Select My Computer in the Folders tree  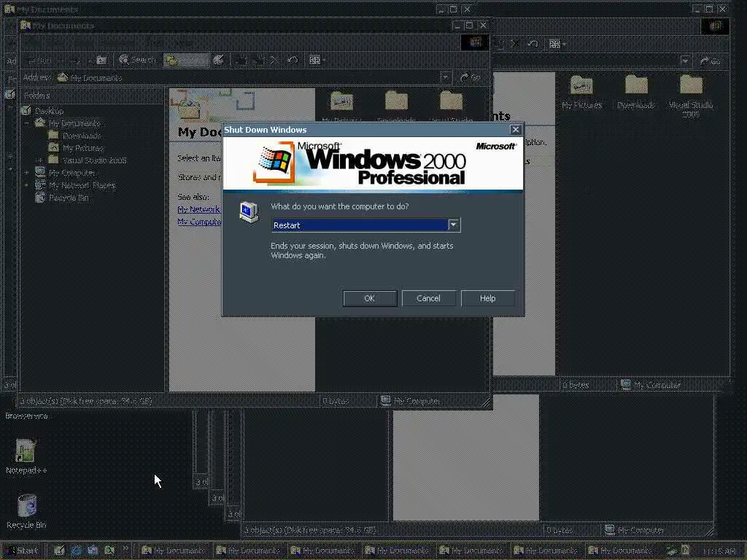point(72,173)
